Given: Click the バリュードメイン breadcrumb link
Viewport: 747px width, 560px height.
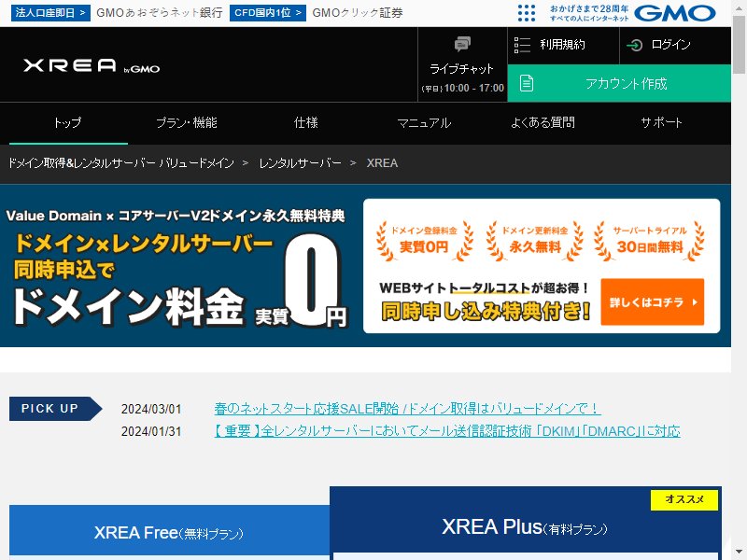Looking at the screenshot, I should point(121,163).
